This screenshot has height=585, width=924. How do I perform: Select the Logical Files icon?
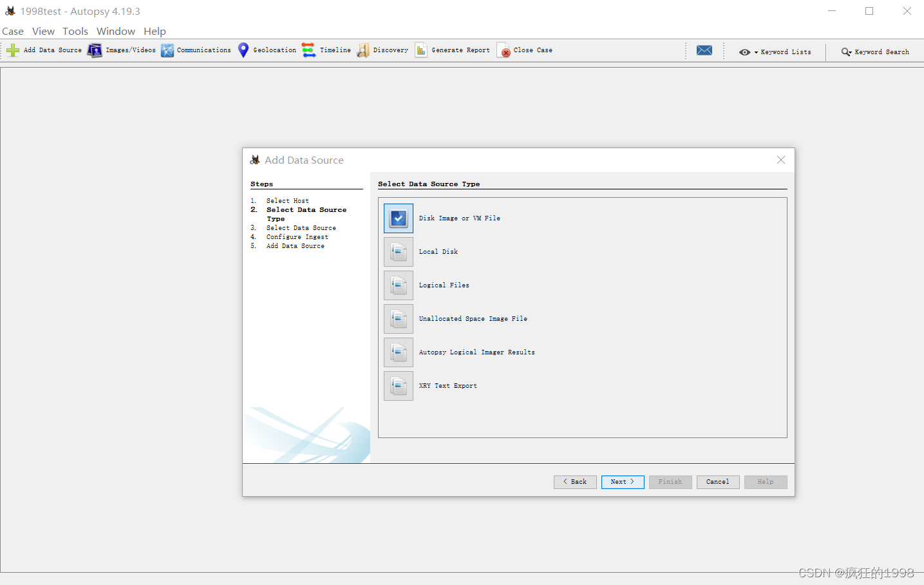click(399, 285)
